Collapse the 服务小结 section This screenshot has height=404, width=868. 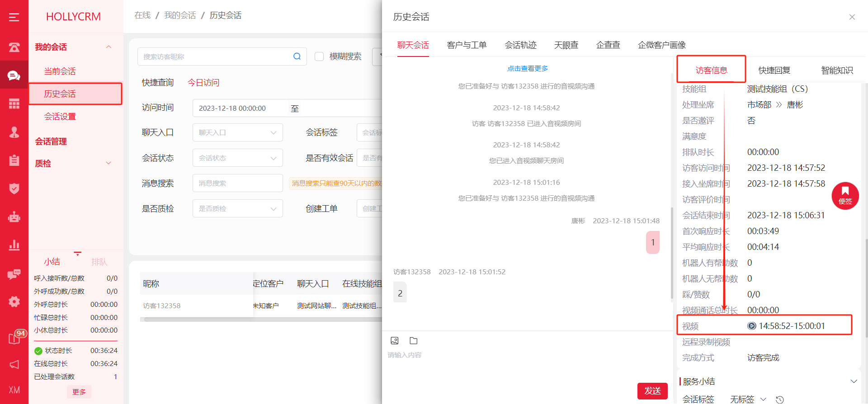pos(854,381)
